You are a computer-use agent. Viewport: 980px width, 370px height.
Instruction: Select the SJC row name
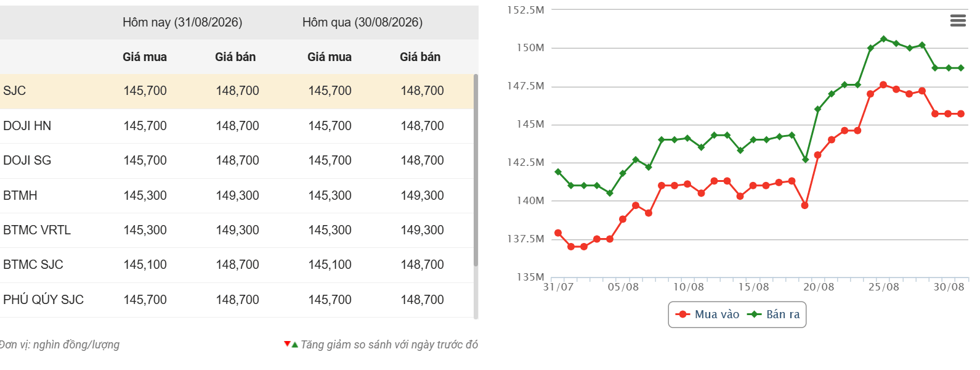point(15,91)
